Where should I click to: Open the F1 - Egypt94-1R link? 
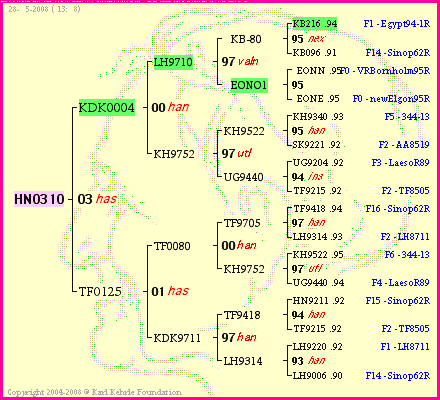tap(397, 24)
